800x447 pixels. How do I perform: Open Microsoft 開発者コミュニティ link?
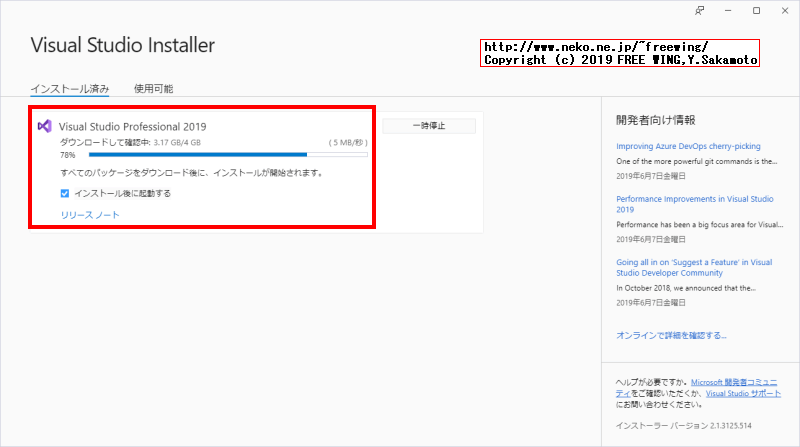[734, 382]
